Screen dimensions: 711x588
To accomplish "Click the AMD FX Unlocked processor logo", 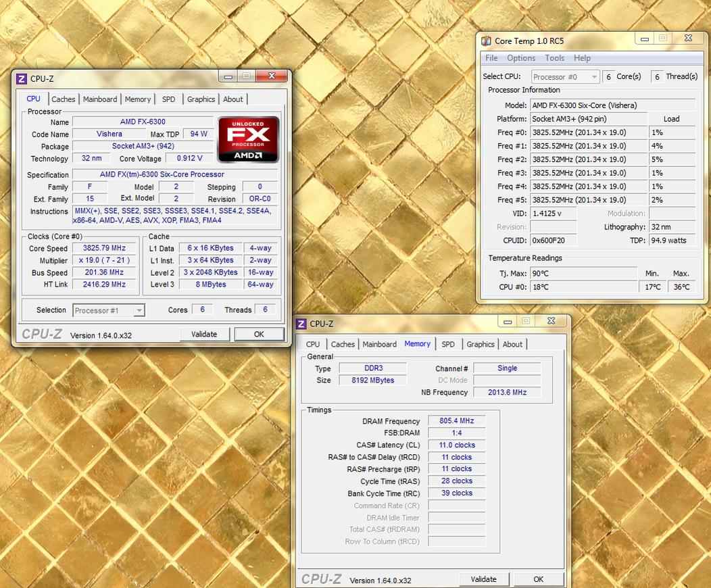I will (249, 140).
